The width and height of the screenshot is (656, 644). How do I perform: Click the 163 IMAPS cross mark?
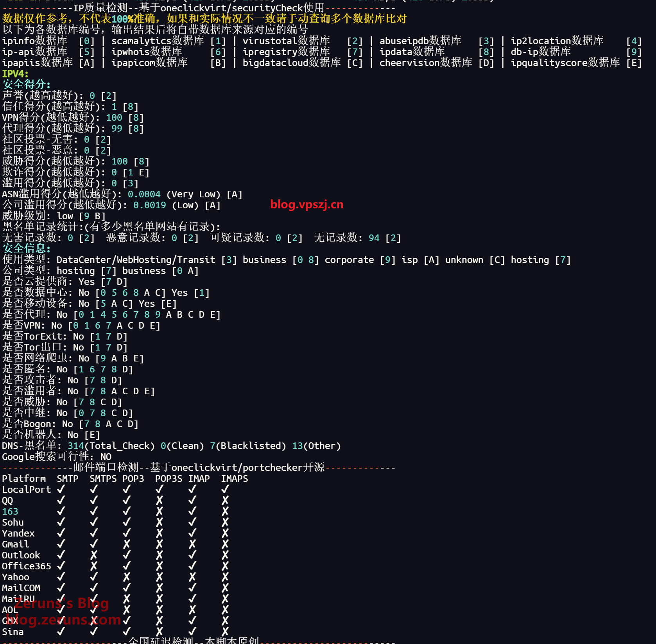pyautogui.click(x=225, y=511)
